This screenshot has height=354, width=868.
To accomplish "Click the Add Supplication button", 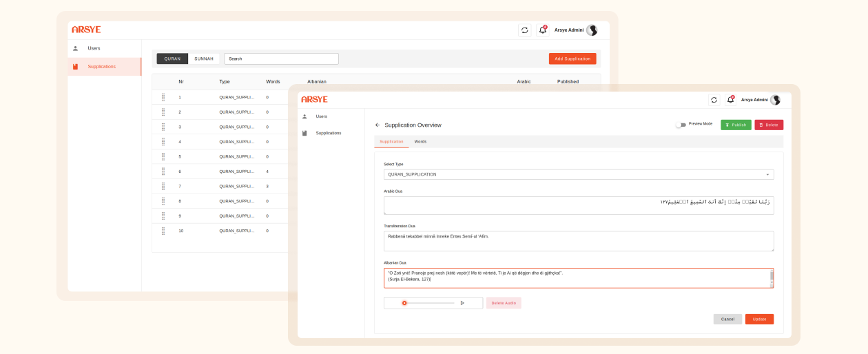I will tap(572, 59).
